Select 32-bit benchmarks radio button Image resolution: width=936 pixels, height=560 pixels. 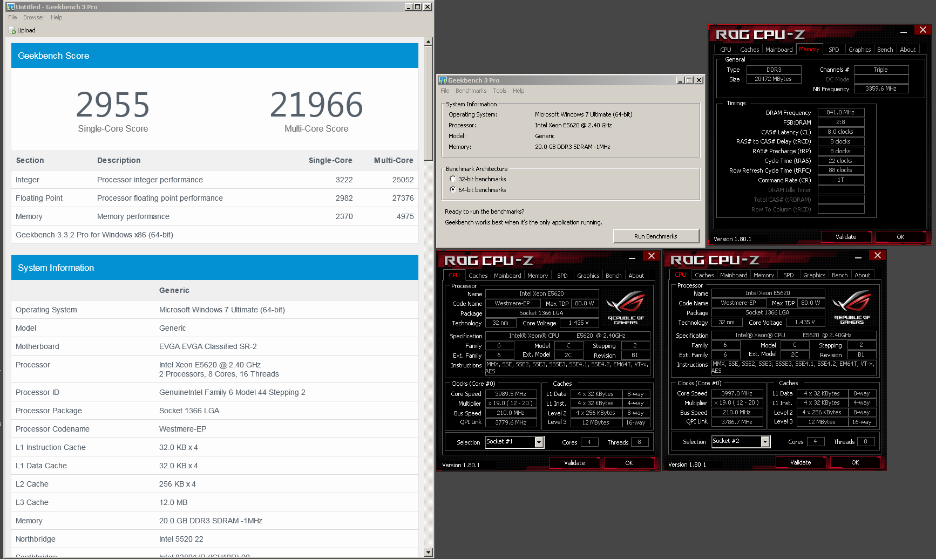tap(453, 179)
